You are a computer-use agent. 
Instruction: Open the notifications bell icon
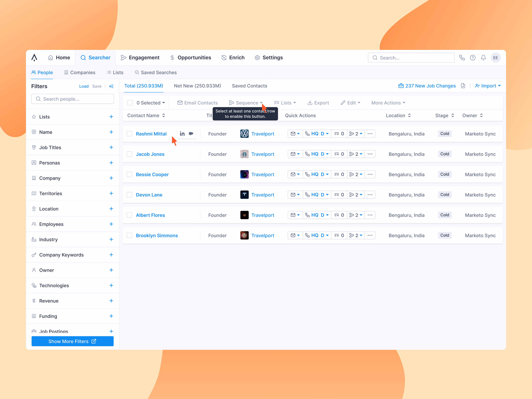click(483, 58)
